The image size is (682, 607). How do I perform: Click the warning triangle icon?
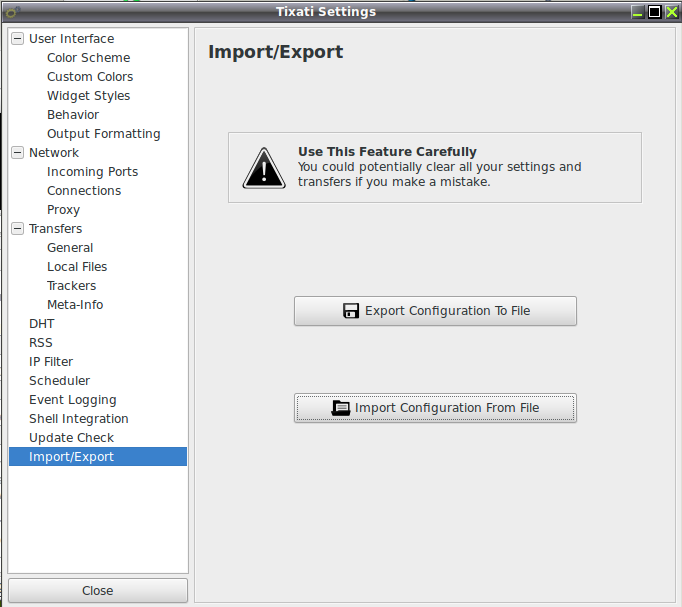tap(264, 168)
